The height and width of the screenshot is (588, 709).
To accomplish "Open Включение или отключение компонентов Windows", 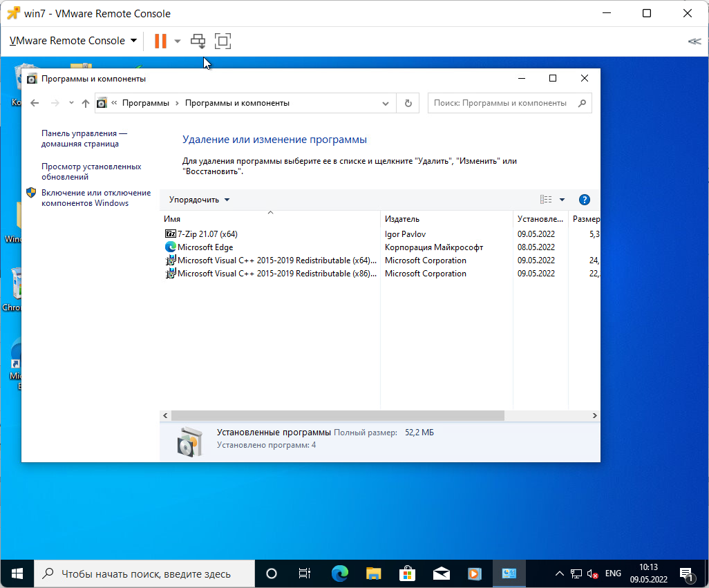I will [96, 198].
